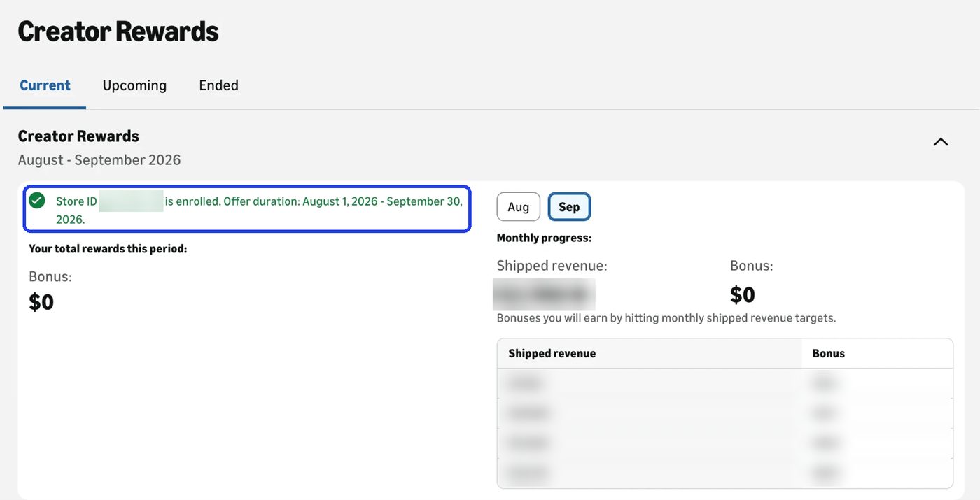Click the Bonus column header
980x500 pixels.
829,354
